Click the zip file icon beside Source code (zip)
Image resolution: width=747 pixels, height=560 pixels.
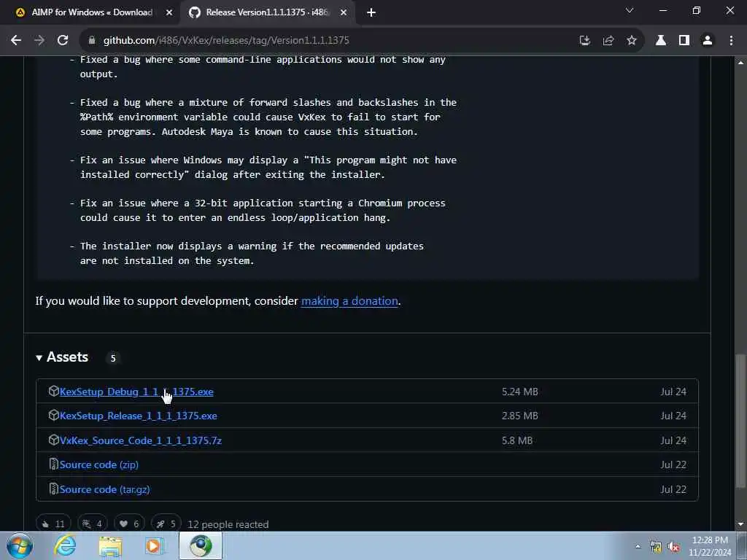pyautogui.click(x=54, y=464)
